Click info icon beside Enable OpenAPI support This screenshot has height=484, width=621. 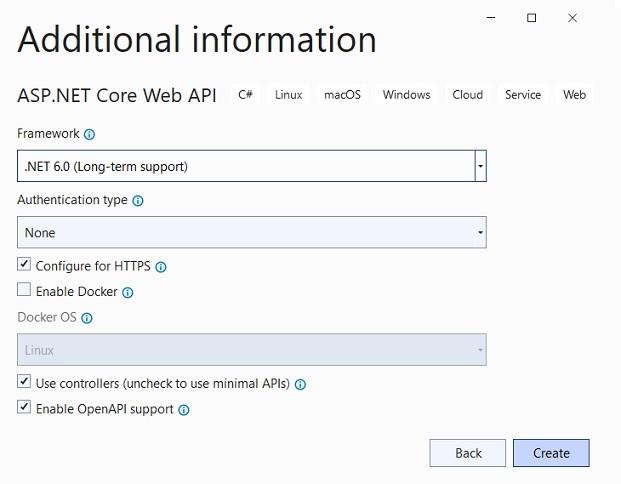pos(184,410)
